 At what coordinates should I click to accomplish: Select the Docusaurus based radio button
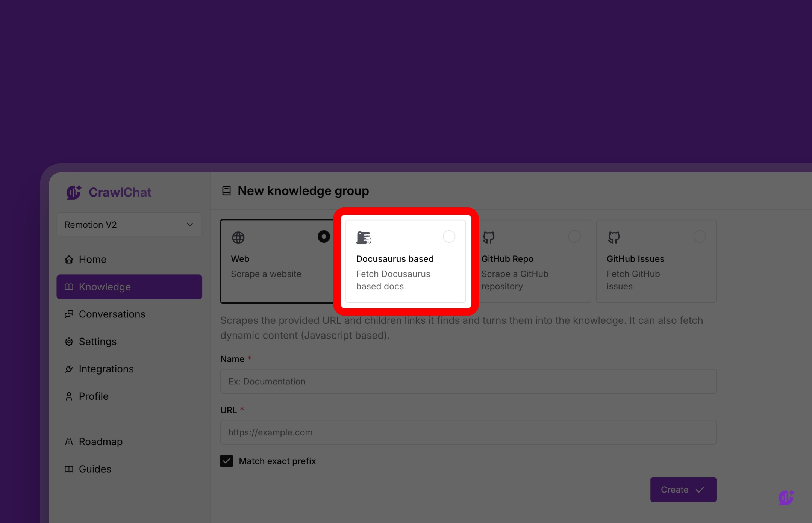449,237
